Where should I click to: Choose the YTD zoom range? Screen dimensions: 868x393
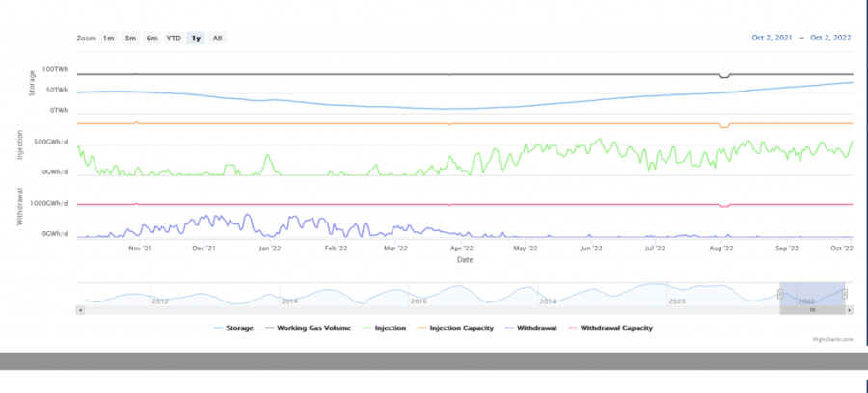tap(174, 39)
